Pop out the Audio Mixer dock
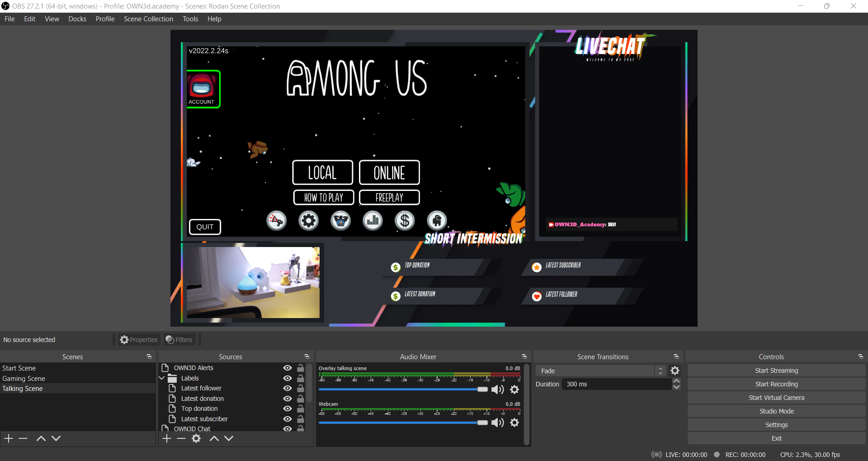 [x=524, y=357]
